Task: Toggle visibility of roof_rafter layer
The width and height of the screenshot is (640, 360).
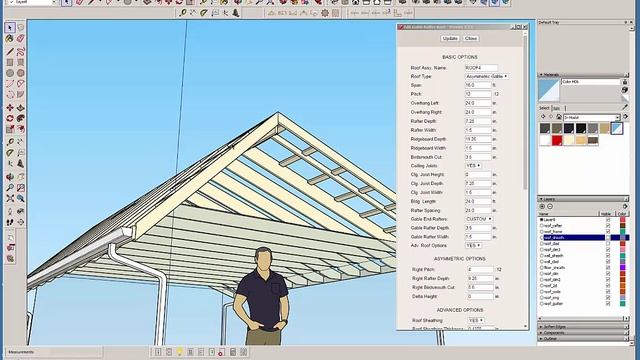Action: (x=608, y=225)
